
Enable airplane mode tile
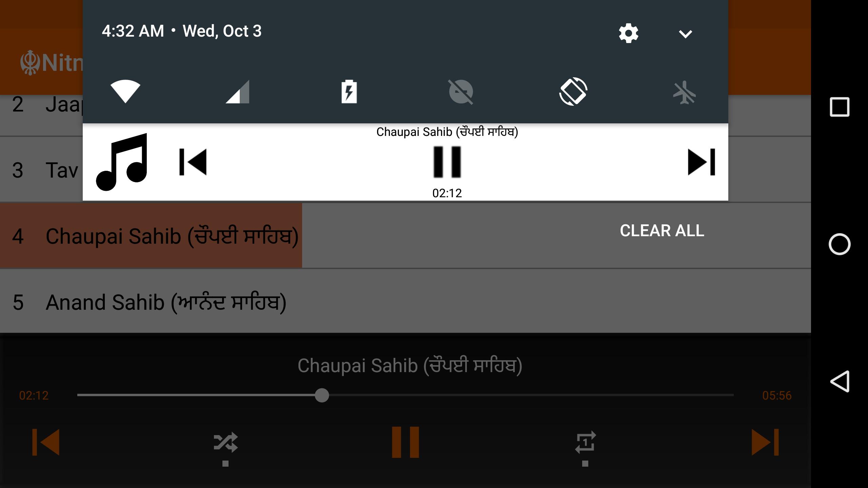pyautogui.click(x=685, y=92)
